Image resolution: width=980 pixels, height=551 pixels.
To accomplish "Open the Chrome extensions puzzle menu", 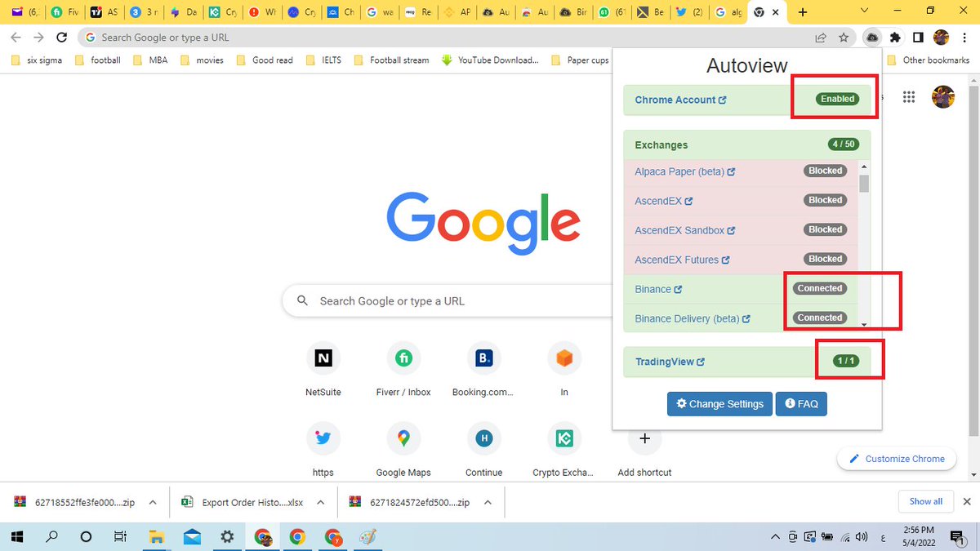I will tap(896, 38).
